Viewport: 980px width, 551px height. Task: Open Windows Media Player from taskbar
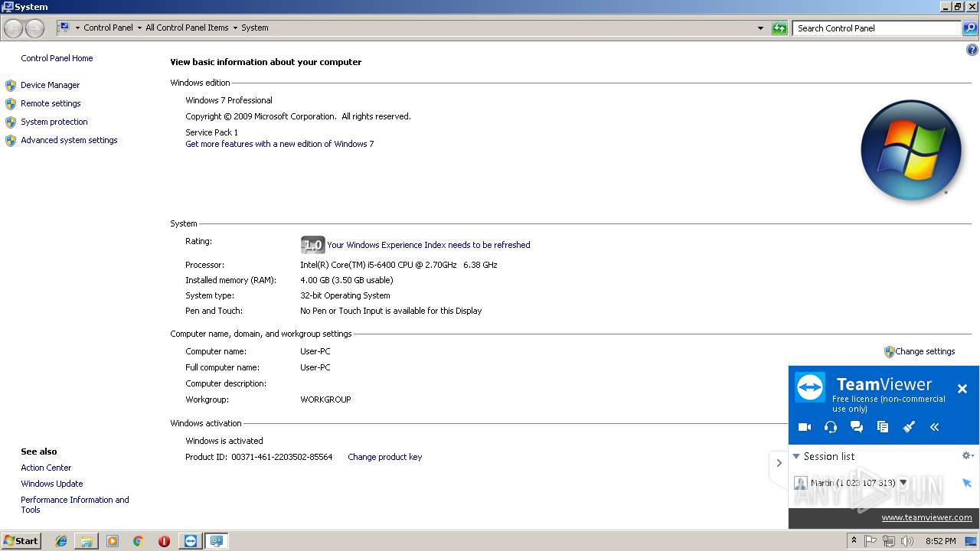tap(113, 541)
